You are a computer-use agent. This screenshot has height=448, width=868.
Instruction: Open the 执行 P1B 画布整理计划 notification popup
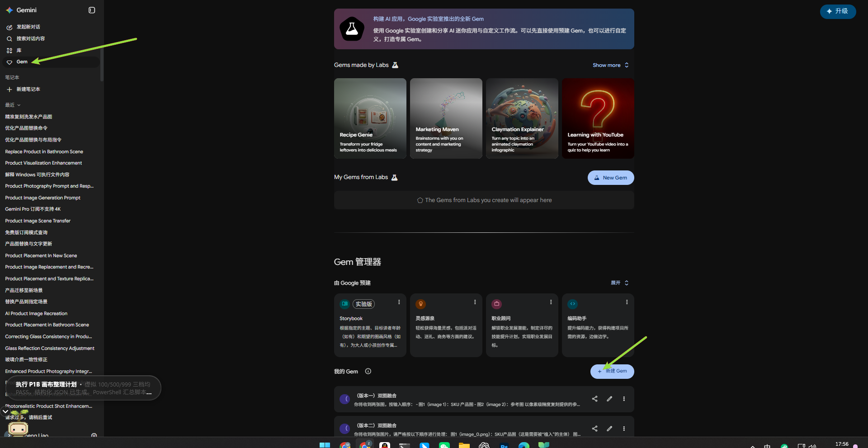[83, 388]
